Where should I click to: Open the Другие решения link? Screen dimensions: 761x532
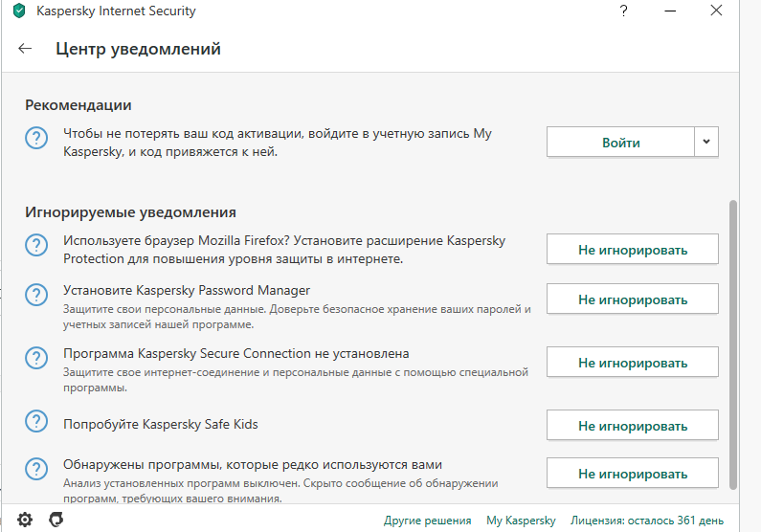pyautogui.click(x=427, y=521)
